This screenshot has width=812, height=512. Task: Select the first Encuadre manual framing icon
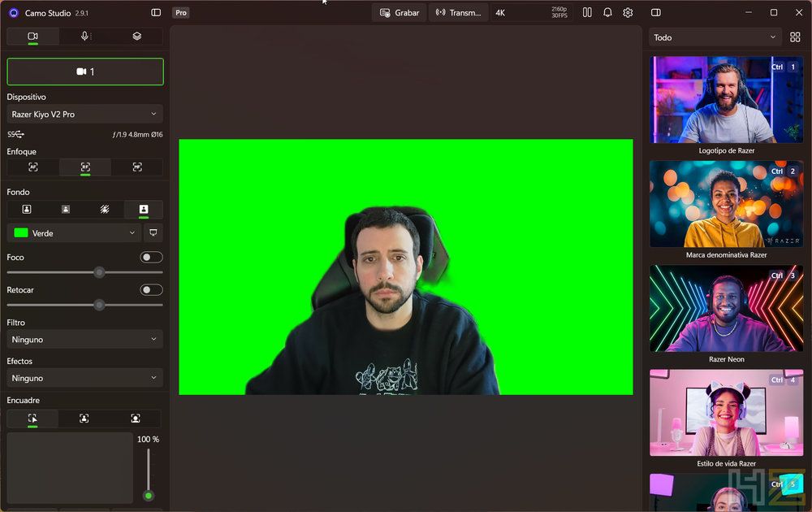point(32,419)
